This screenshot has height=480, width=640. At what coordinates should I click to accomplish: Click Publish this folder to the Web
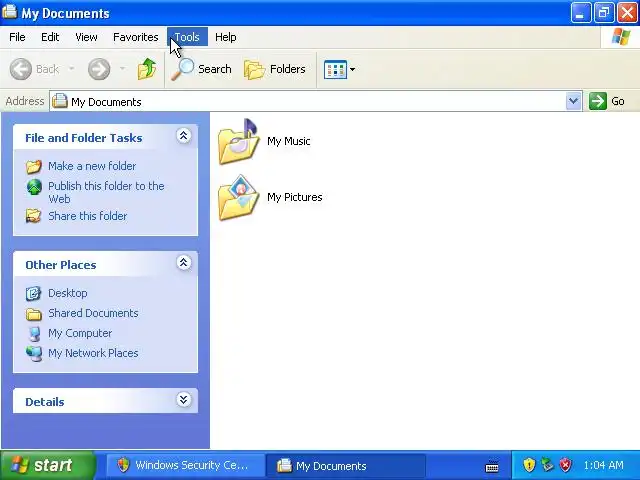pos(106,192)
